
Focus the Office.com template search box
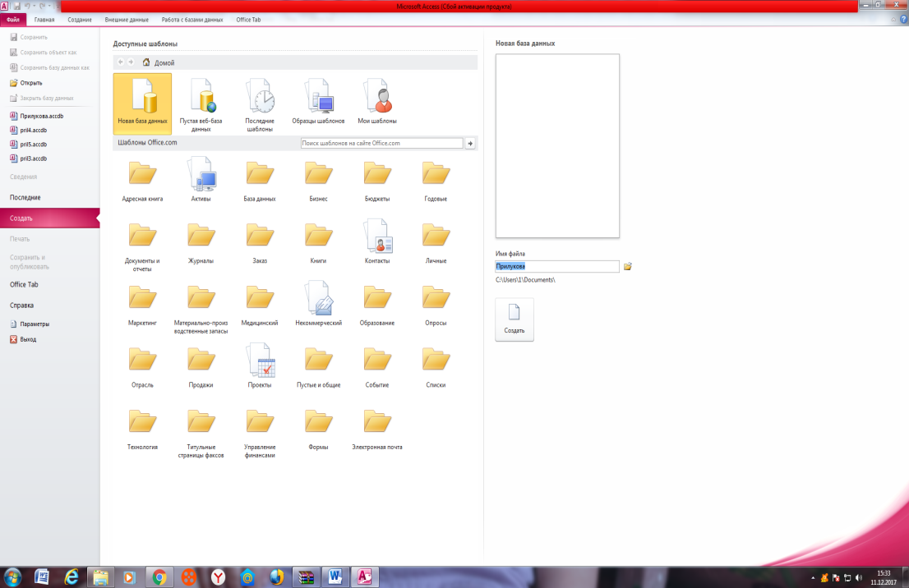[x=381, y=143]
